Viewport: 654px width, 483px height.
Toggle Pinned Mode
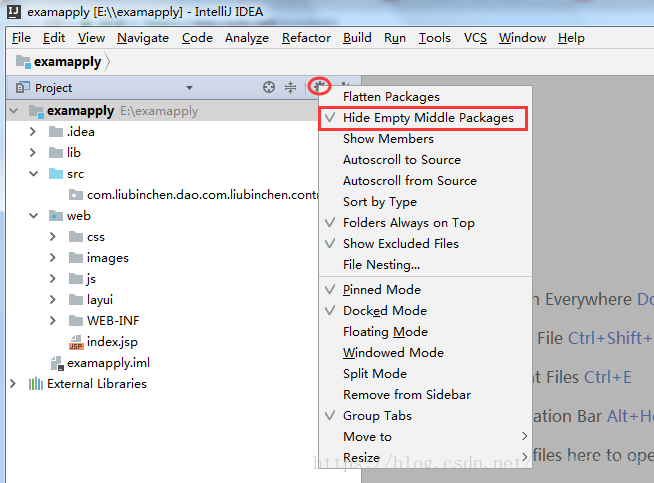pos(425,289)
